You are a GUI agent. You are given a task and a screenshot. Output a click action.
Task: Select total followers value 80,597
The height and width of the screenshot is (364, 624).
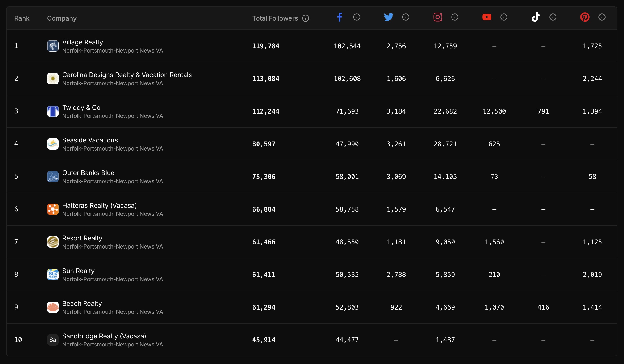[264, 144]
